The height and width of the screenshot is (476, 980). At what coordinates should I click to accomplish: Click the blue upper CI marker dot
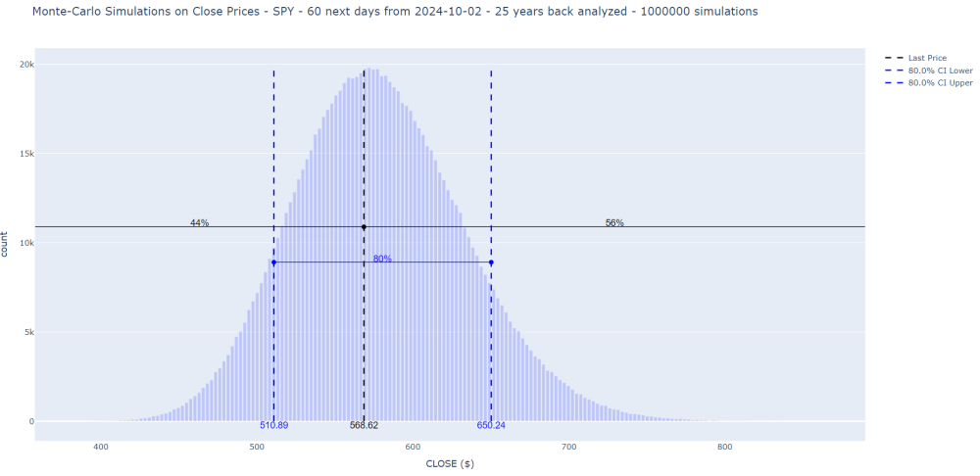(491, 262)
